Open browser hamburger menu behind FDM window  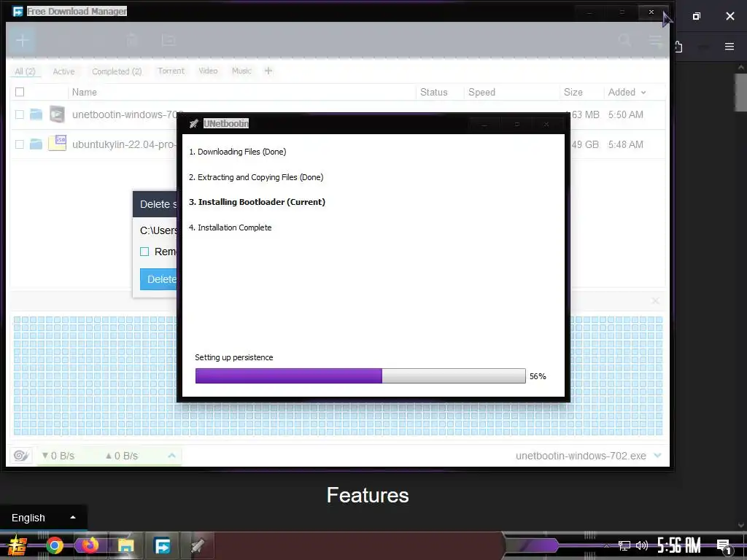[x=729, y=46]
